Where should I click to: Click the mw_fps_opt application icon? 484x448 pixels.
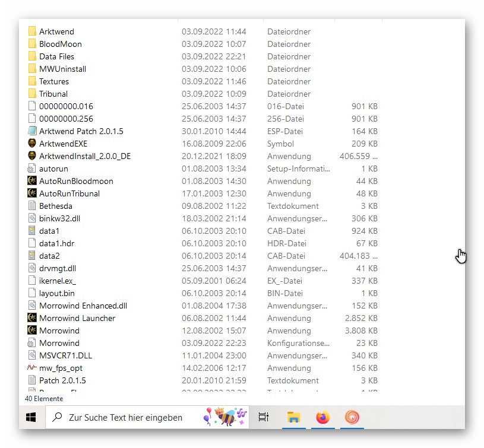click(32, 368)
